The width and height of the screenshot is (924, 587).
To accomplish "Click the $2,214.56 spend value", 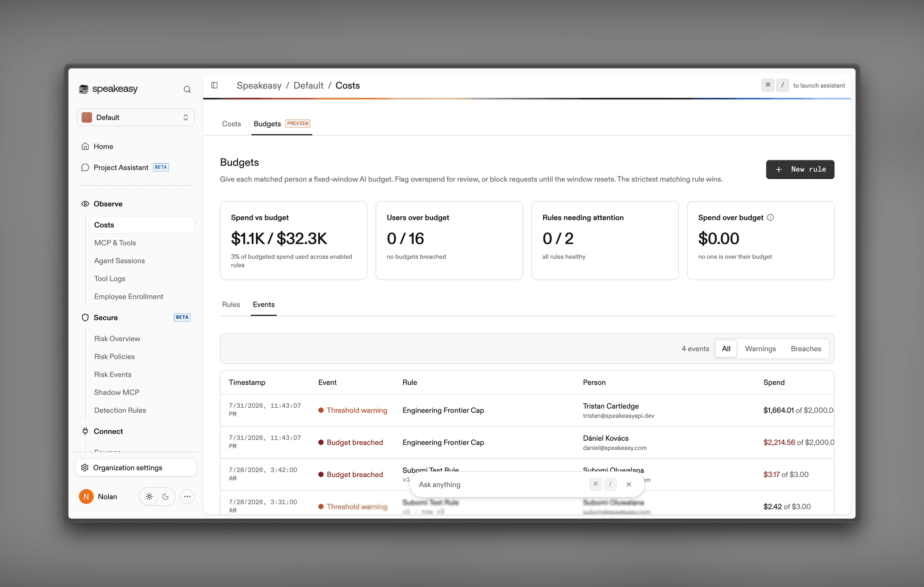I will [x=779, y=443].
